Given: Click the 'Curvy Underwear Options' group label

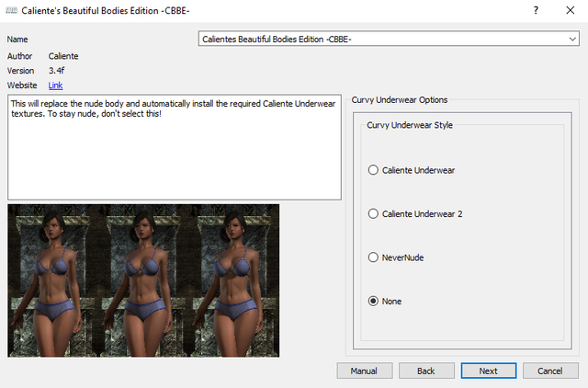Looking at the screenshot, I should (x=400, y=100).
